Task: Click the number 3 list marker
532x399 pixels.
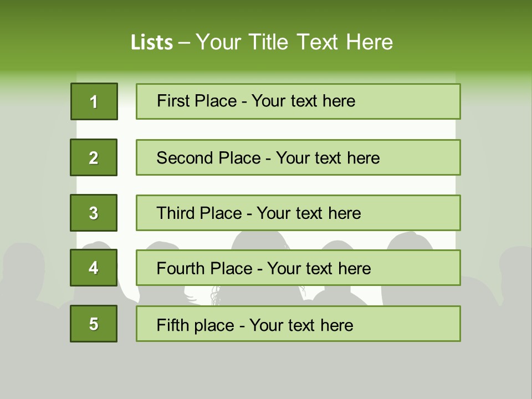Action: (x=94, y=213)
